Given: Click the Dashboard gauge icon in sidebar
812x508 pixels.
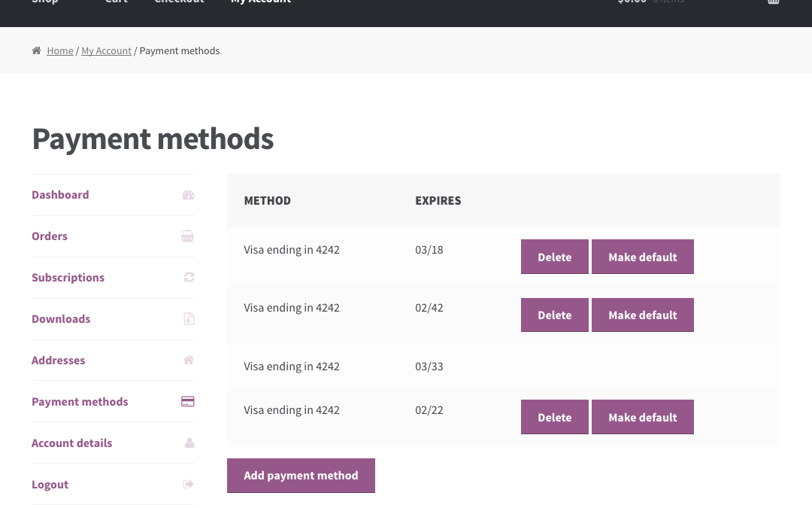Looking at the screenshot, I should coord(188,195).
